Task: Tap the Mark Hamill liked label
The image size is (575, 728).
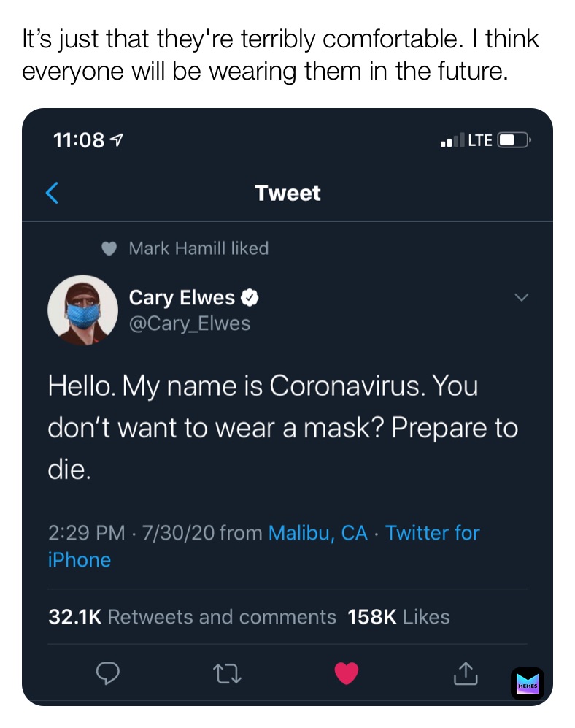Action: 198,249
